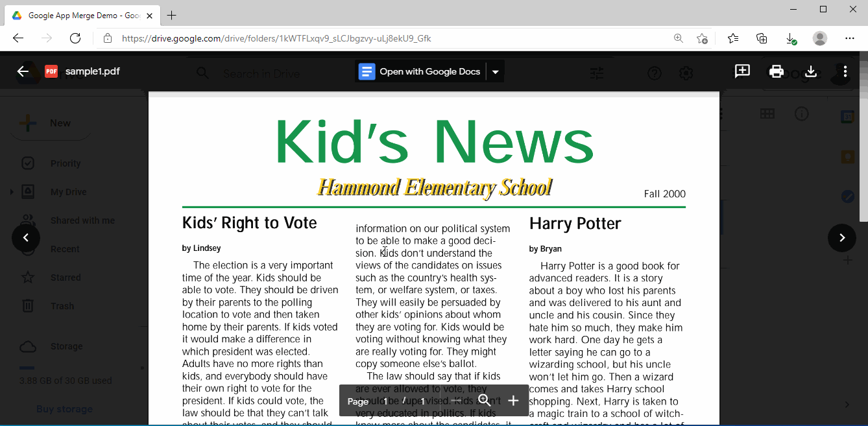Add a comment to the PDF
The height and width of the screenshot is (426, 868).
tap(742, 71)
